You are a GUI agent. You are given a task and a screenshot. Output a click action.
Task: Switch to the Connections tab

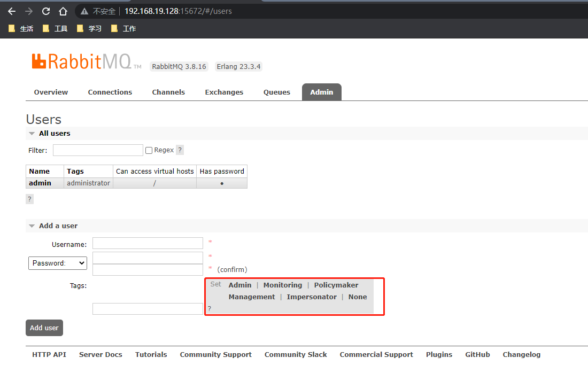(x=110, y=92)
